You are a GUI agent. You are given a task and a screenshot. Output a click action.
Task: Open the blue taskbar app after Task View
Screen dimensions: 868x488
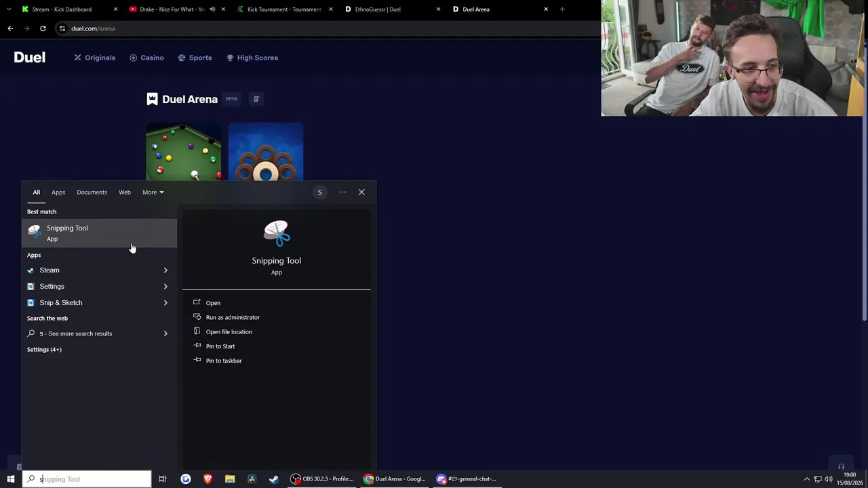185,479
